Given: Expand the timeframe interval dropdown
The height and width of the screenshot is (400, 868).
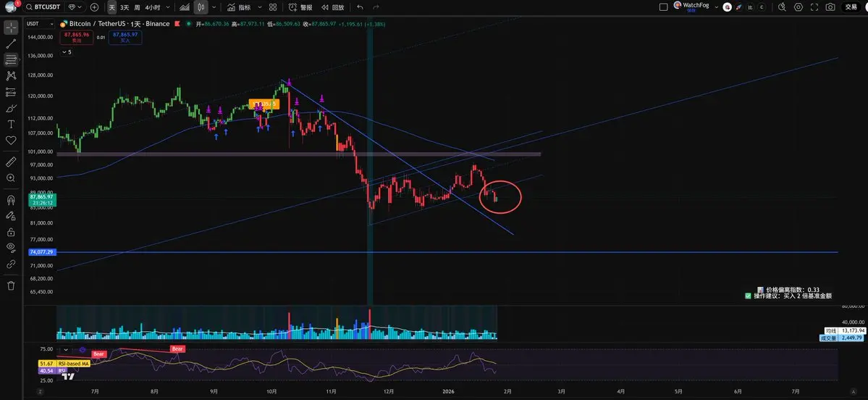Looking at the screenshot, I should pyautogui.click(x=169, y=7).
